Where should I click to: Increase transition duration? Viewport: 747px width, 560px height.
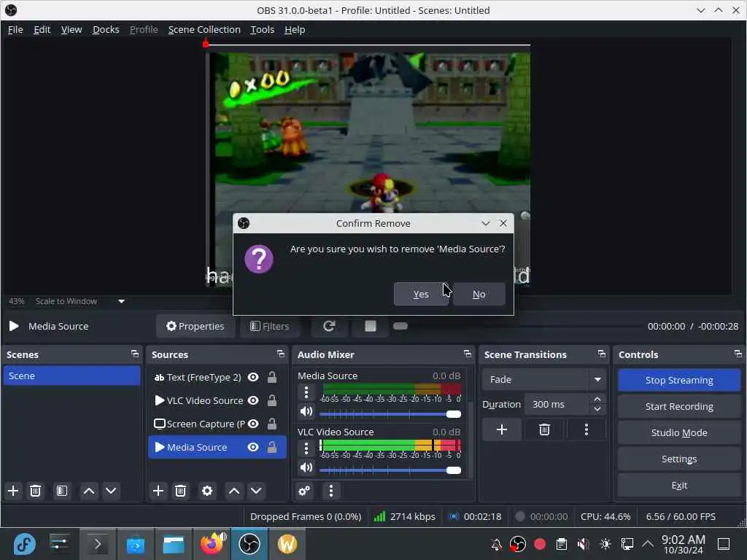tap(597, 399)
